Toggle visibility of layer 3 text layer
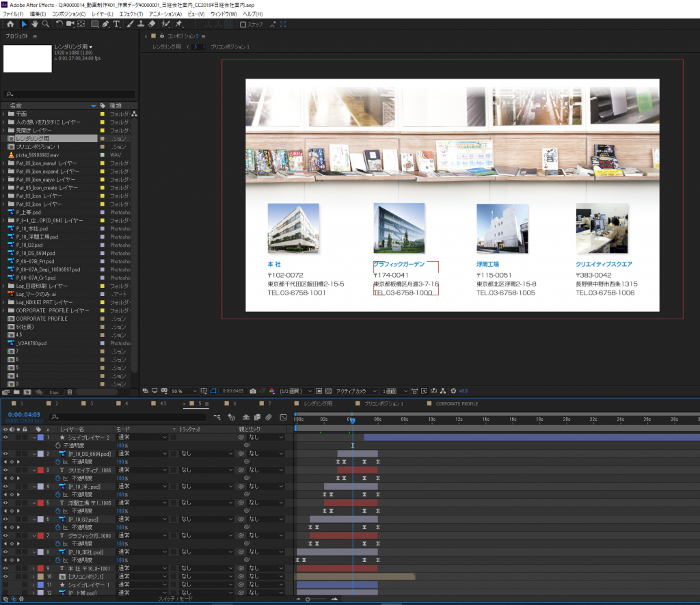Viewport: 700px width, 605px height. 5,470
